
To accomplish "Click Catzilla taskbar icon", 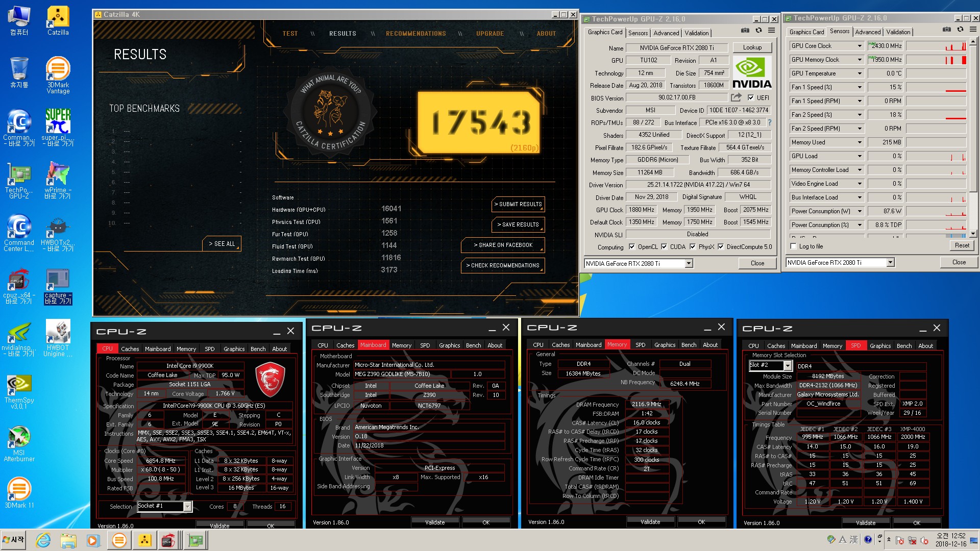I will [x=144, y=540].
